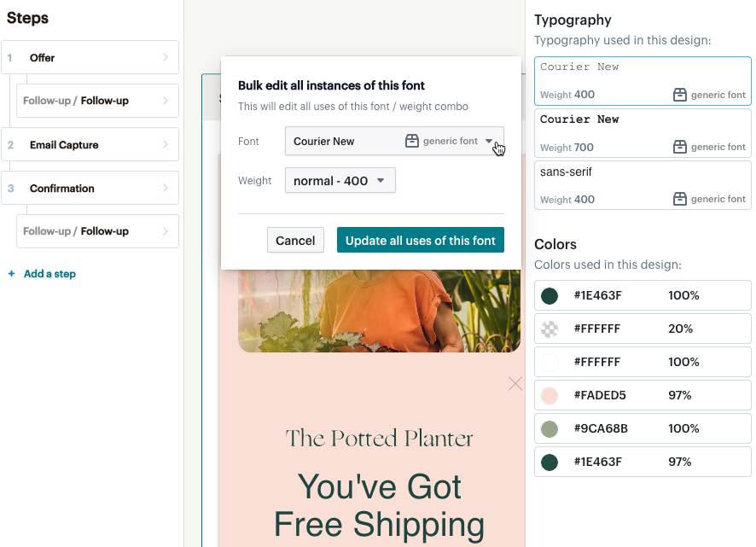The image size is (756, 547).
Task: Click the plus icon next to Add a step
Action: 11,273
